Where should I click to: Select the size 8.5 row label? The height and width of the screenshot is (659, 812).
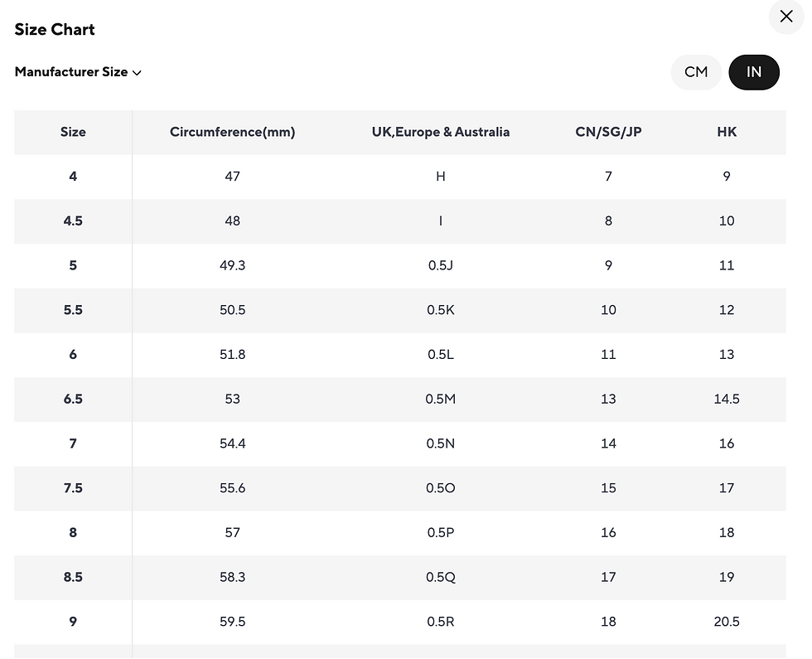[x=73, y=577]
